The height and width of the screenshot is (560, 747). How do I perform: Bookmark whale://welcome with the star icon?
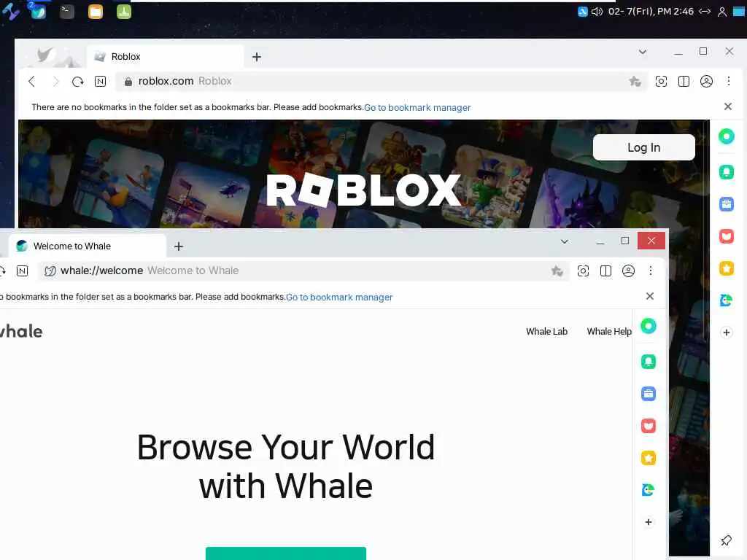point(557,271)
